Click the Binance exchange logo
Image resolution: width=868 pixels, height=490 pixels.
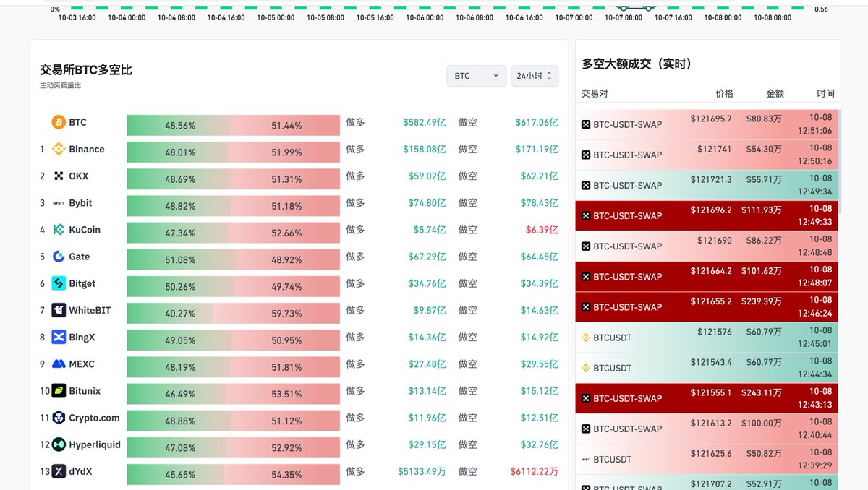click(x=59, y=150)
